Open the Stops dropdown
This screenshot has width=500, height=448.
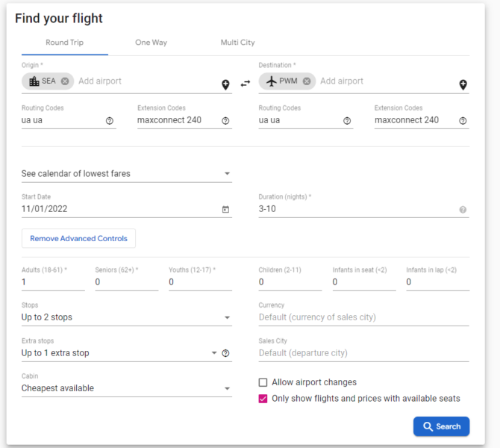point(127,317)
